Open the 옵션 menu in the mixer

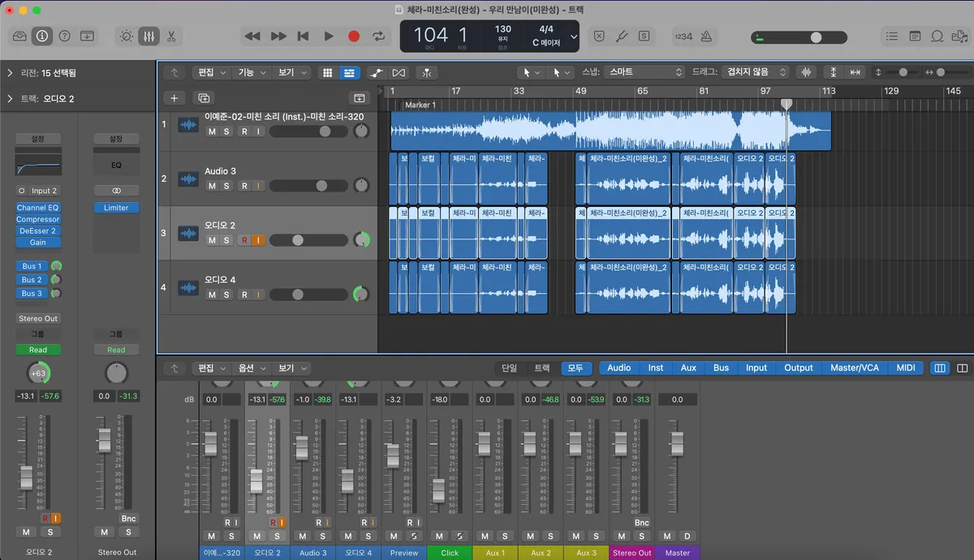tap(250, 368)
